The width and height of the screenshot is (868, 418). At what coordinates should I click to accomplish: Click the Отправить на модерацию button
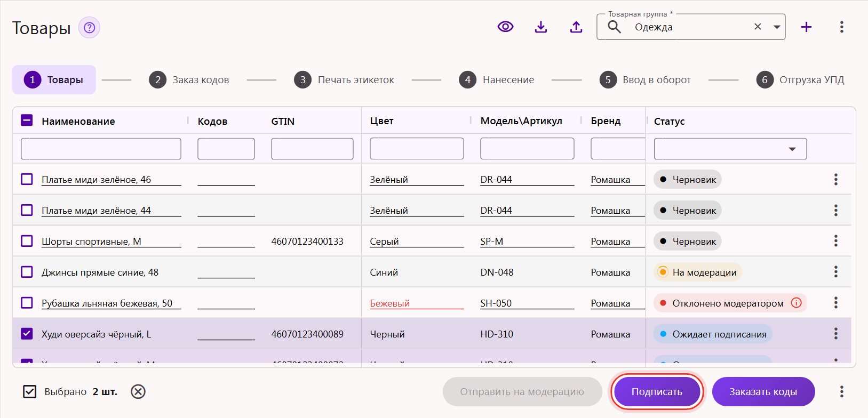(522, 392)
